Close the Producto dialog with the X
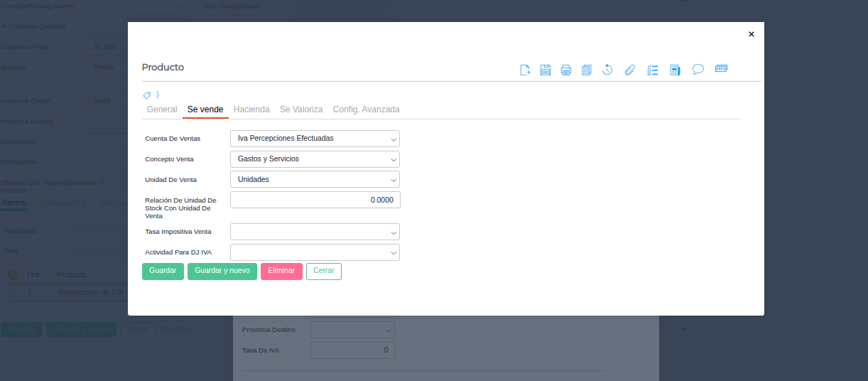Image resolution: width=868 pixels, height=381 pixels. (x=752, y=34)
